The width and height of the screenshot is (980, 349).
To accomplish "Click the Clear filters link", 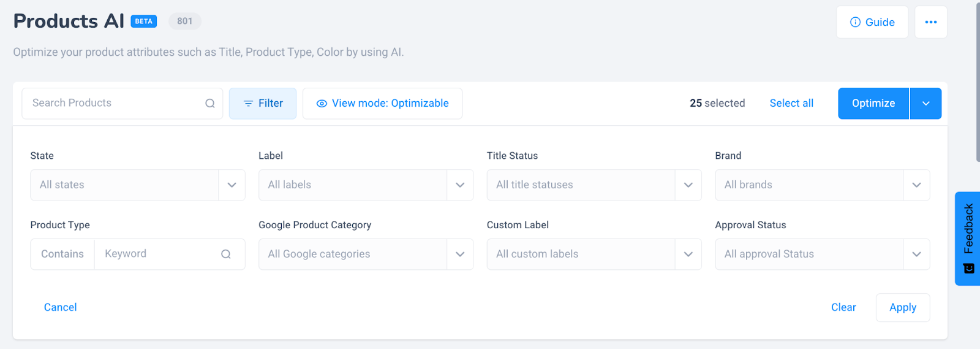I will pyautogui.click(x=843, y=307).
